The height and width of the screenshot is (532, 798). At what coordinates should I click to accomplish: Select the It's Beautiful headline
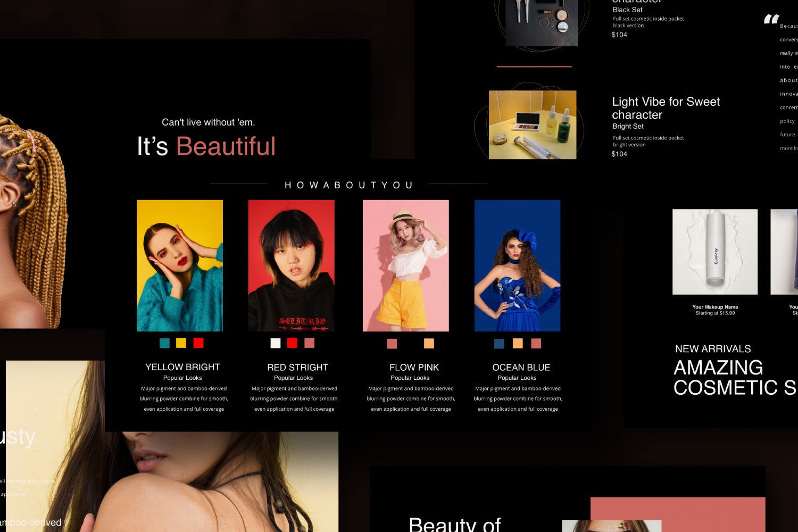(206, 146)
